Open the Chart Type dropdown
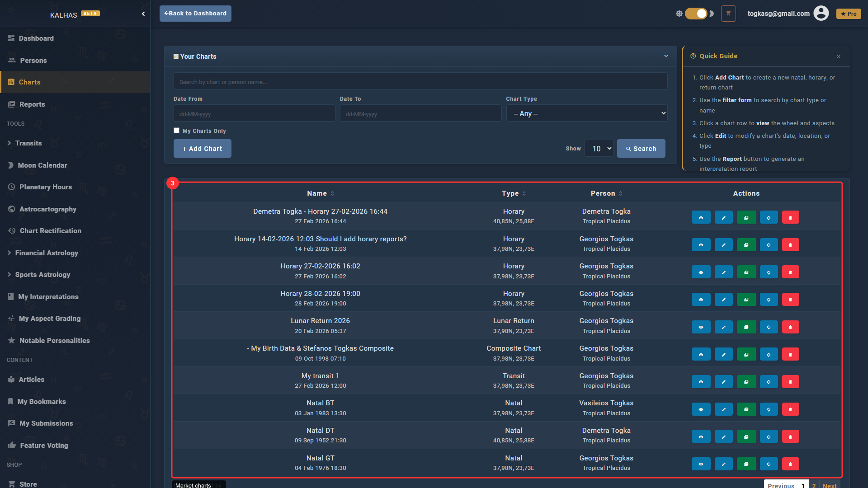This screenshot has height=488, width=868. [x=587, y=113]
